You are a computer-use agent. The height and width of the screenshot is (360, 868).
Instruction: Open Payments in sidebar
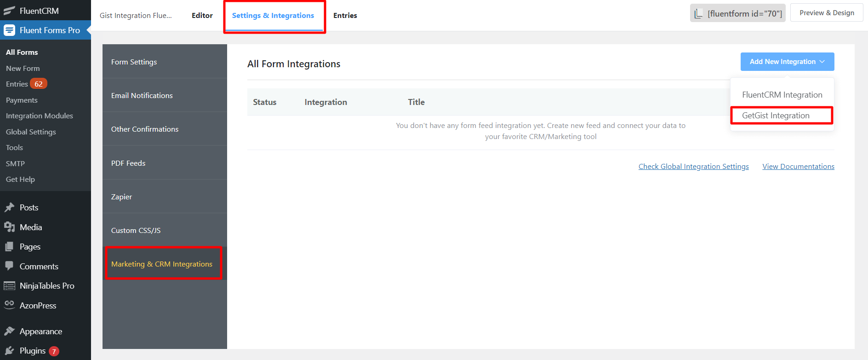click(22, 100)
